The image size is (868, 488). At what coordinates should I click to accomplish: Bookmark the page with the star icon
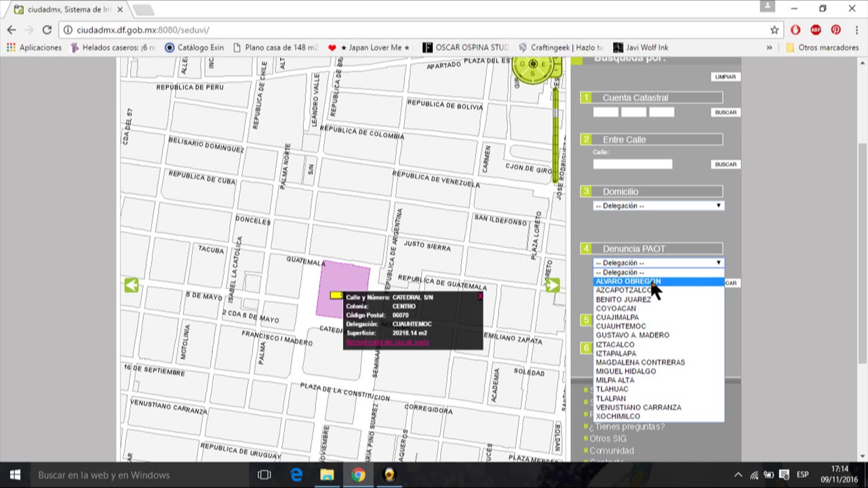point(774,30)
